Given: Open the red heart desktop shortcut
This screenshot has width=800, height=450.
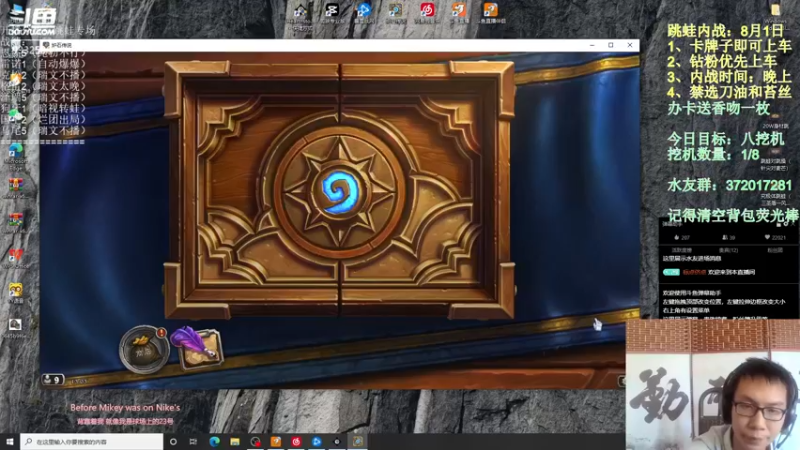Looking at the screenshot, I should (x=15, y=257).
